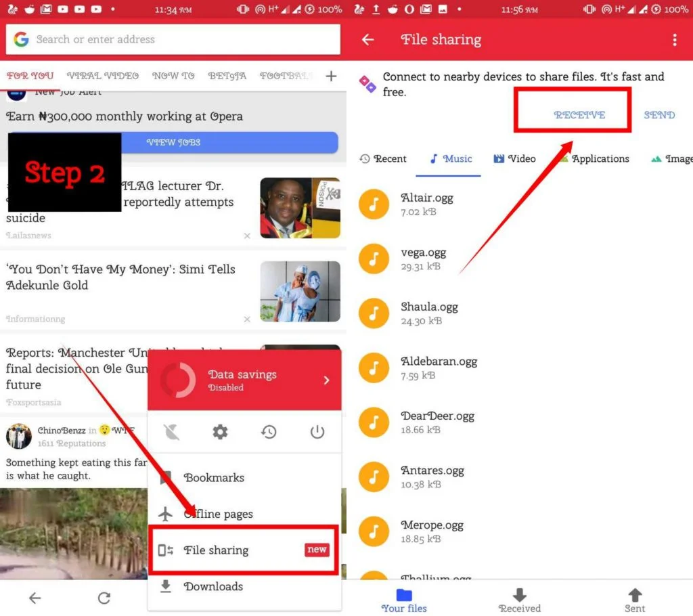Toggle night mode moon icon in menu
Screen dimensions: 693x616
[171, 432]
